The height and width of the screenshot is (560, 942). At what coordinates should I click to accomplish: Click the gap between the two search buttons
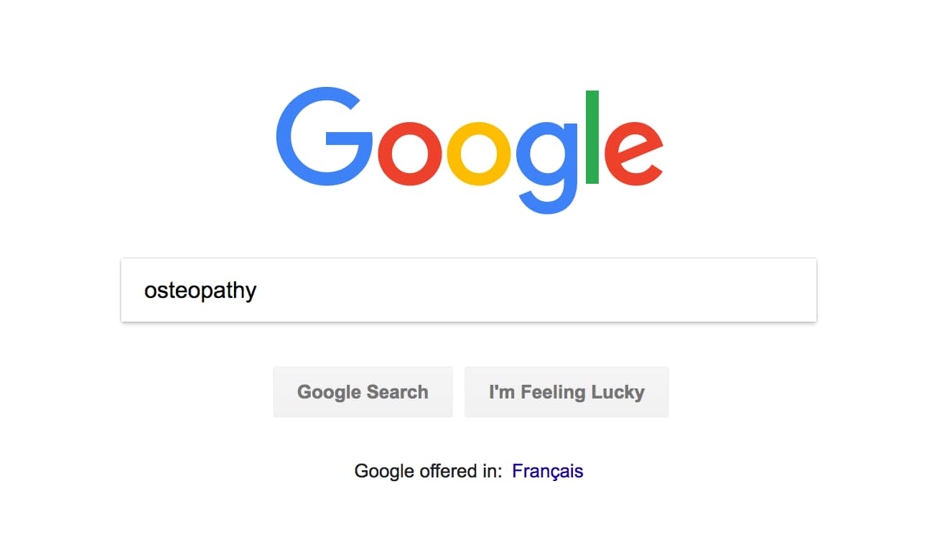tap(459, 392)
